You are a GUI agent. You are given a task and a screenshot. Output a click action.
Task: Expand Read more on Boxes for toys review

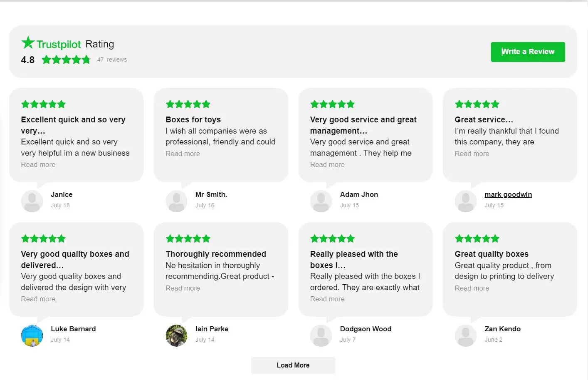(183, 154)
